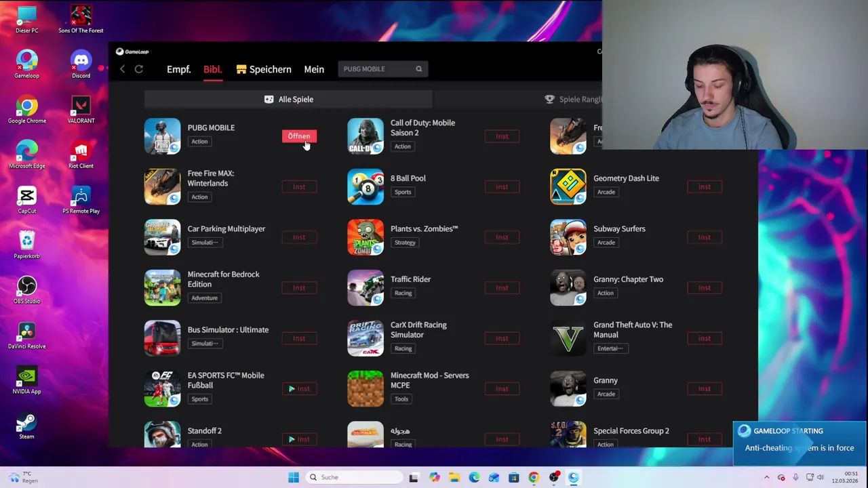This screenshot has width=868, height=488.
Task: Install Subway Surfers
Action: point(705,237)
